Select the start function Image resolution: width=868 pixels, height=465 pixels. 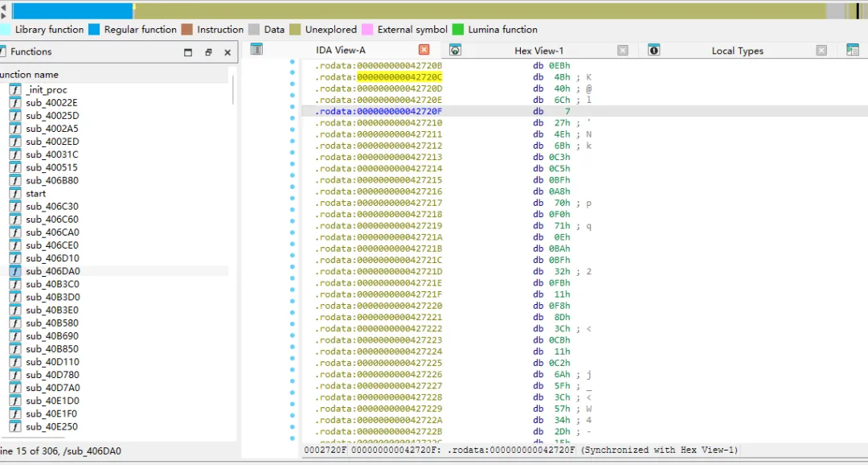(36, 193)
